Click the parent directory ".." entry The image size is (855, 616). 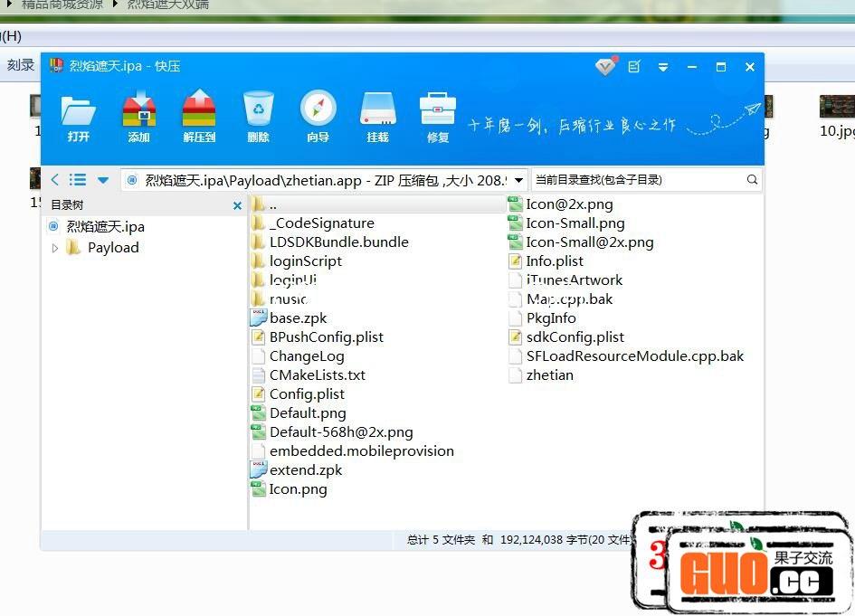coord(272,205)
